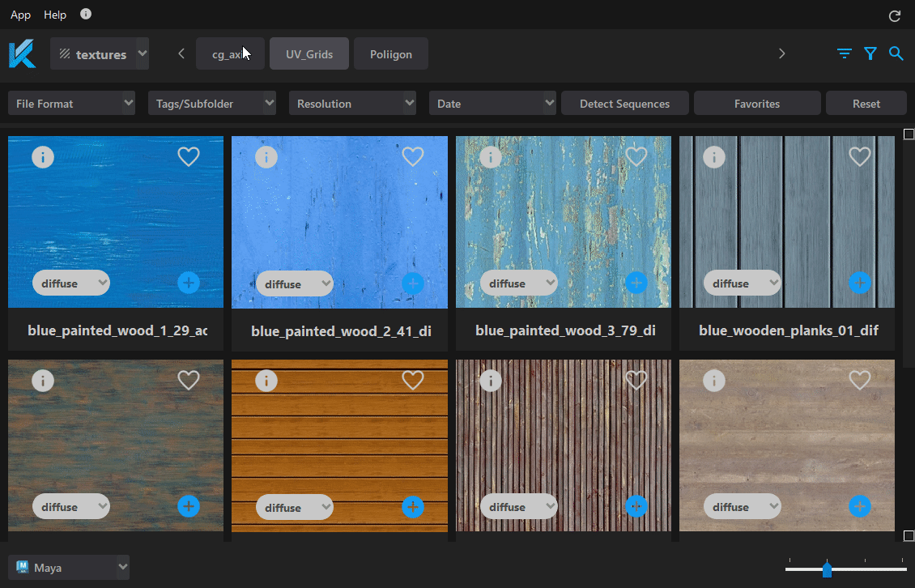Open diffuse dropdown on the beige wood texture
This screenshot has width=915, height=588.
coord(743,506)
